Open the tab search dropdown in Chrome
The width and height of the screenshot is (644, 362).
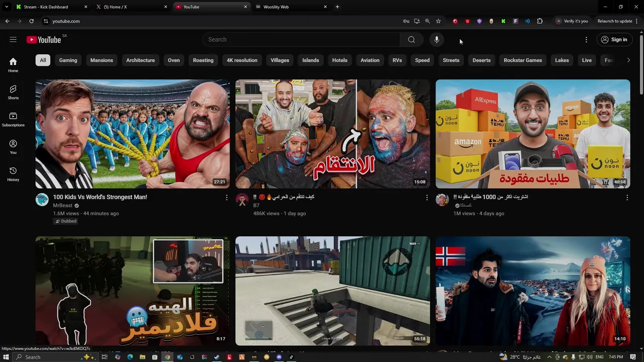7,7
